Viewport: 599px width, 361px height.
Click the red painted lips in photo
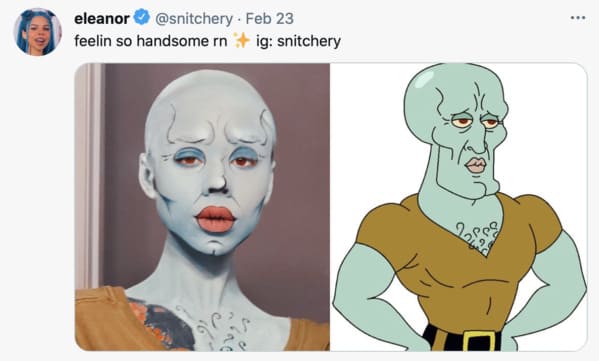click(215, 219)
